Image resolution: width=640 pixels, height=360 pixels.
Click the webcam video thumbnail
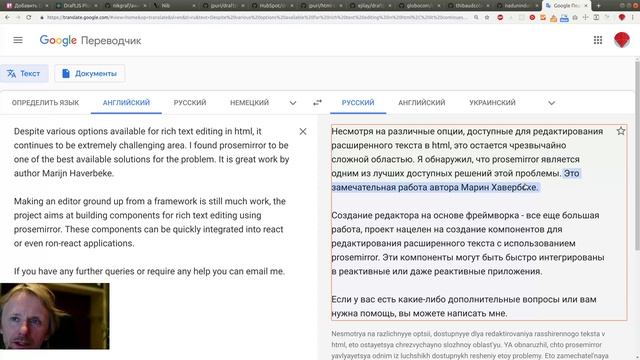[x=55, y=316]
